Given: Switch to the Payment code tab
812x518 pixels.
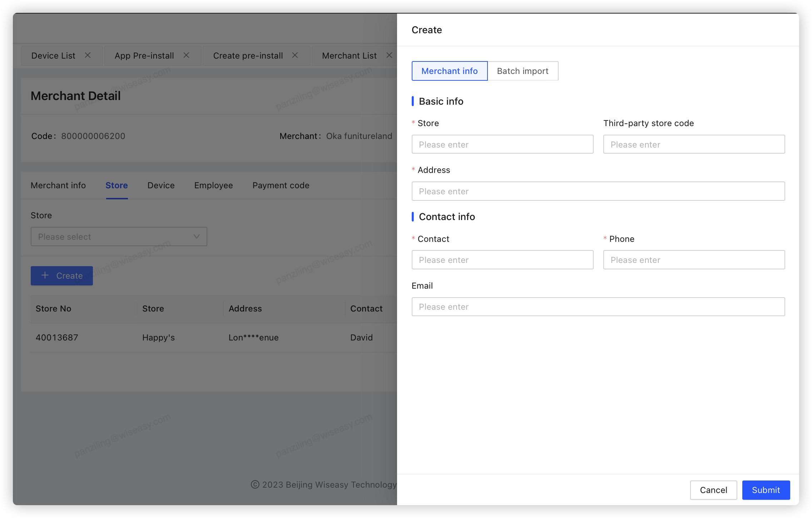Looking at the screenshot, I should (x=281, y=185).
